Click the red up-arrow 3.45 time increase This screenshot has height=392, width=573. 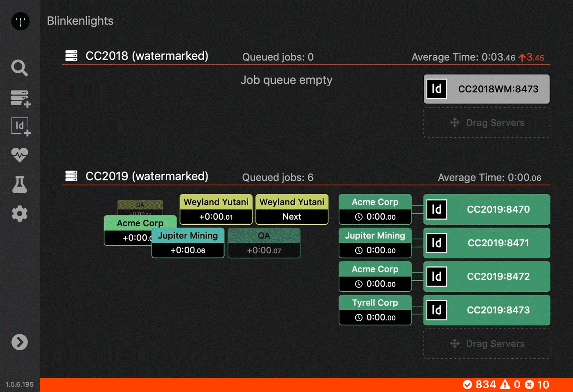pos(531,57)
